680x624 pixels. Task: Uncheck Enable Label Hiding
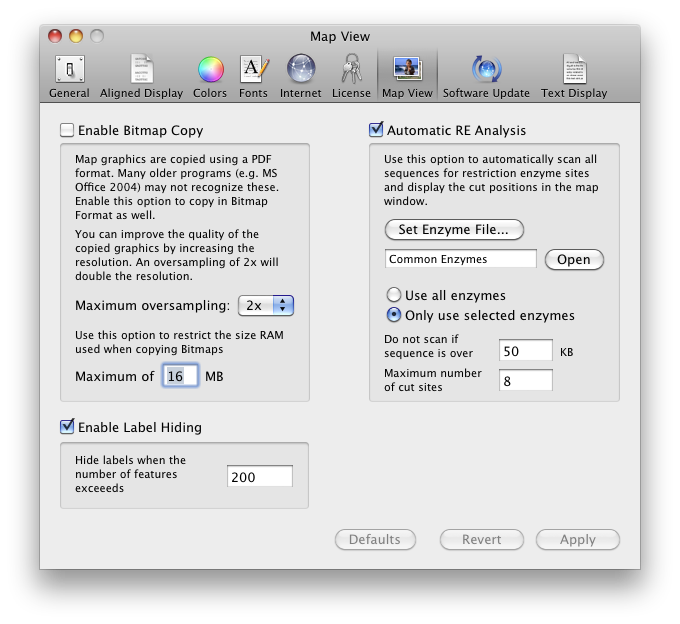[67, 427]
